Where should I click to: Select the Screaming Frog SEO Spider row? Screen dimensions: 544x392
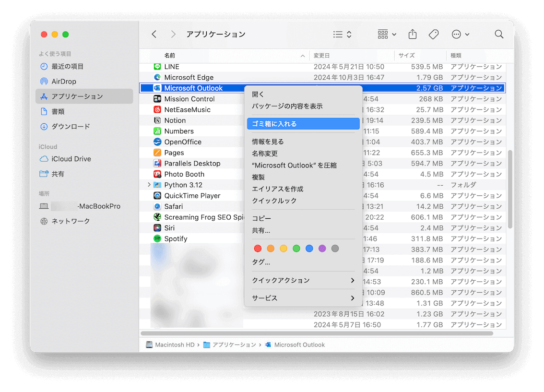coord(322,217)
